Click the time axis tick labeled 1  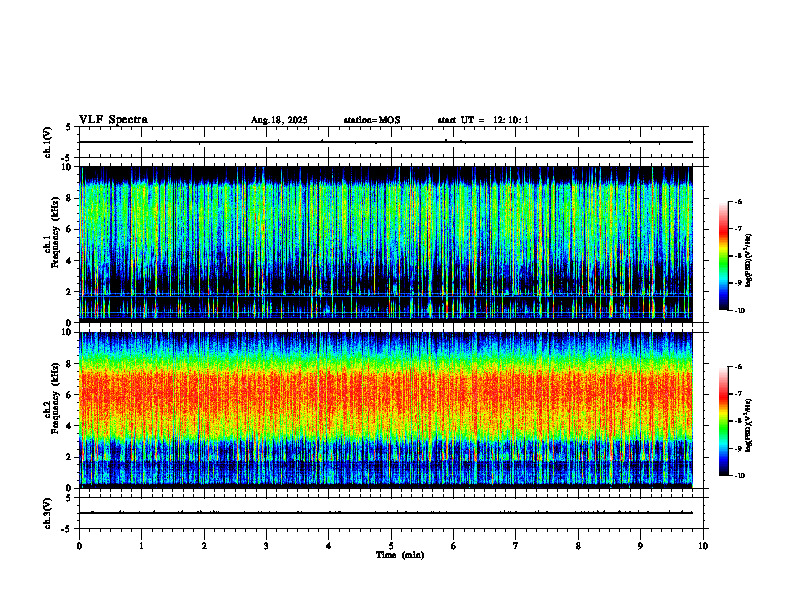pyautogui.click(x=141, y=546)
